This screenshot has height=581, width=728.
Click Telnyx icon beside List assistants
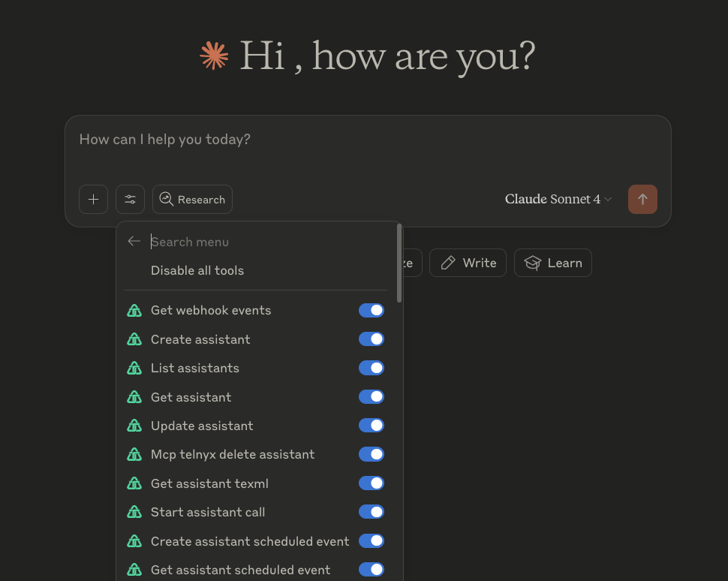click(x=134, y=368)
